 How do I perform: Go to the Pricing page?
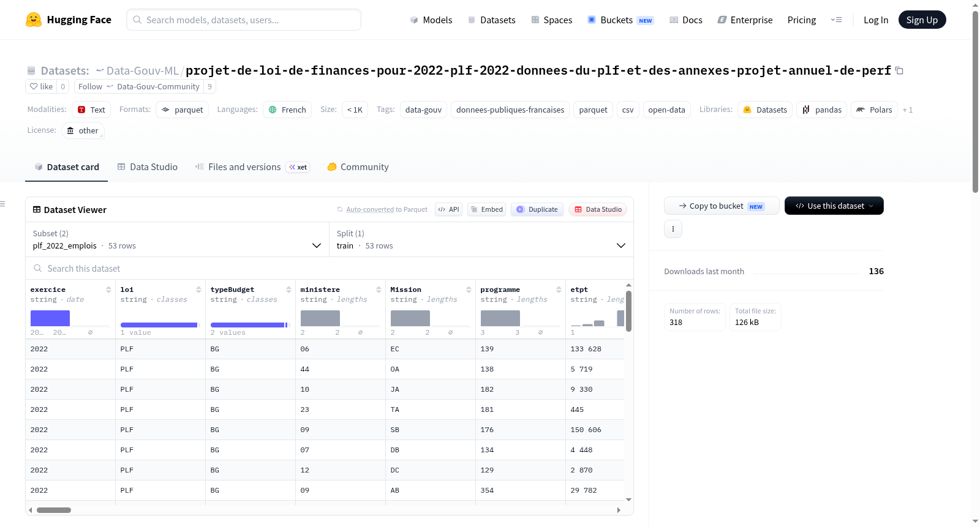(802, 20)
